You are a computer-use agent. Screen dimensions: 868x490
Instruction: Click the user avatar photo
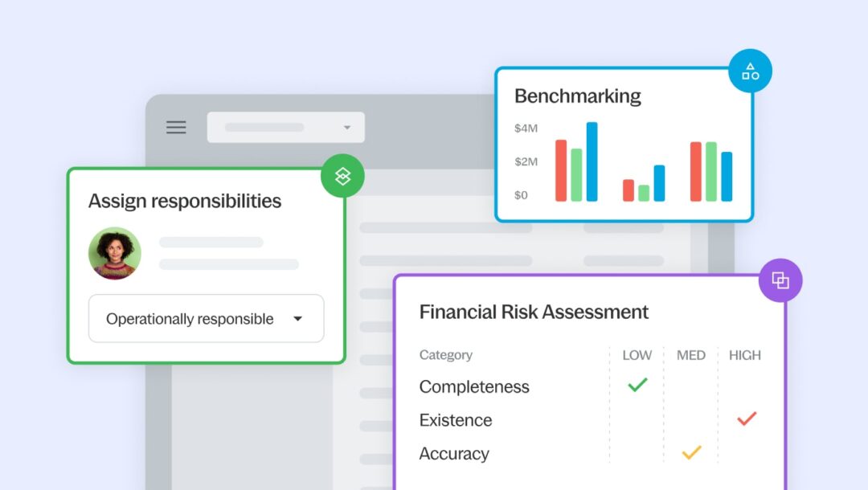point(115,253)
